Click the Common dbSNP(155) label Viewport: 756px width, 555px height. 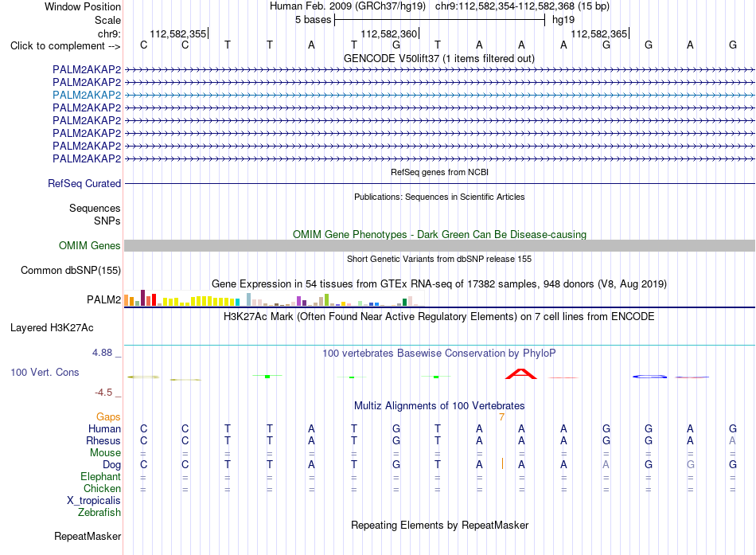(70, 270)
